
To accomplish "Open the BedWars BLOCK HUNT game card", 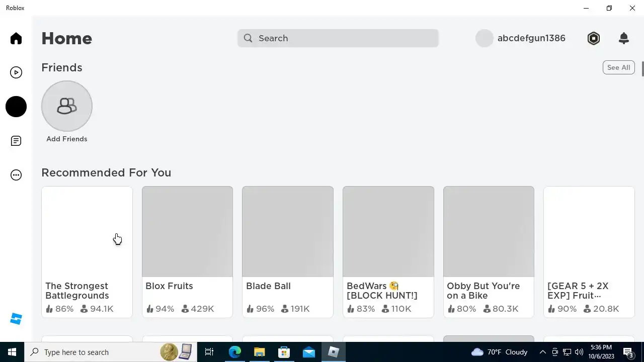I will click(388, 252).
